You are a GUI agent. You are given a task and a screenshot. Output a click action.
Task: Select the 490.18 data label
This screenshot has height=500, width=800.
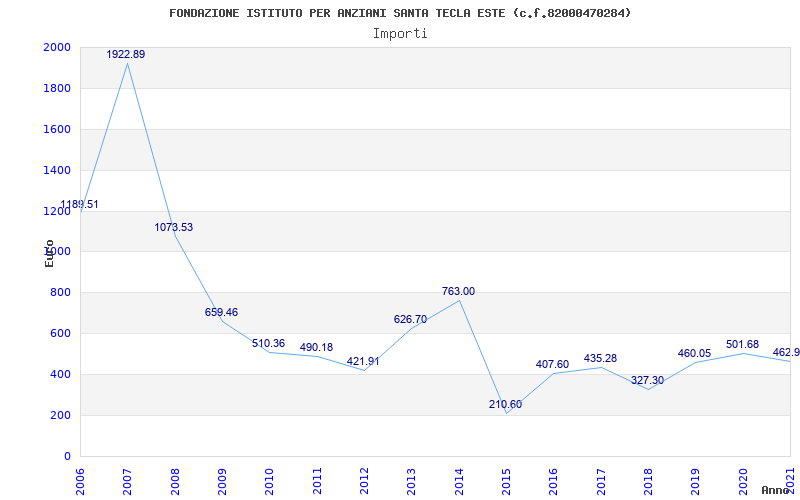[316, 347]
